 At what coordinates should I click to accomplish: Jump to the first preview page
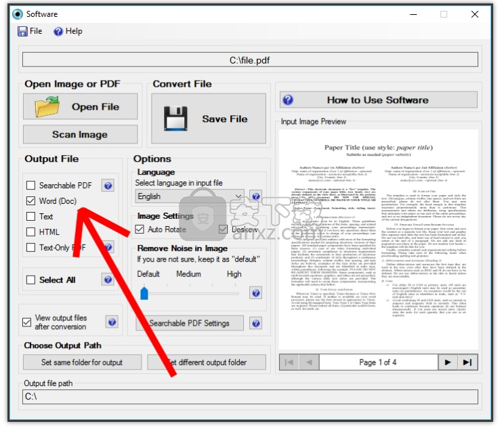pyautogui.click(x=289, y=362)
